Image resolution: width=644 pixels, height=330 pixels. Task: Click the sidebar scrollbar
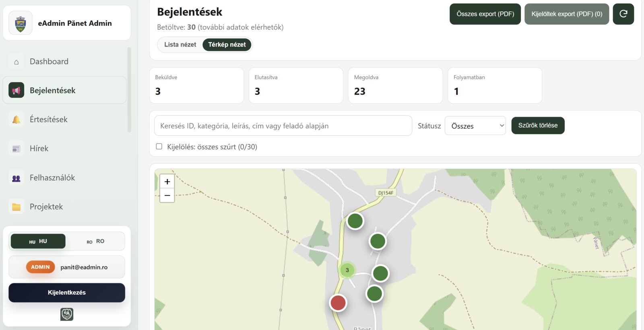pos(129,90)
